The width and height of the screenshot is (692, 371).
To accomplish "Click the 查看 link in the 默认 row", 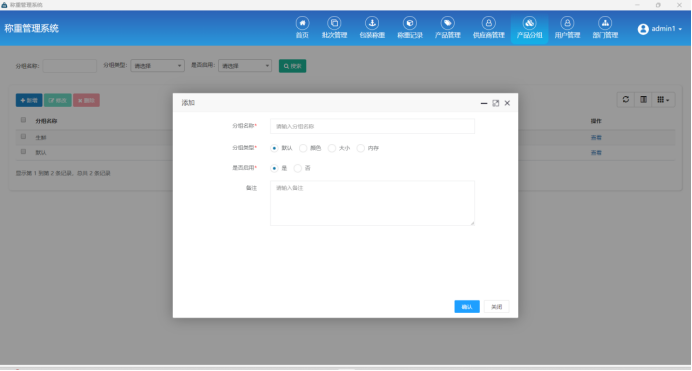I will [x=596, y=153].
